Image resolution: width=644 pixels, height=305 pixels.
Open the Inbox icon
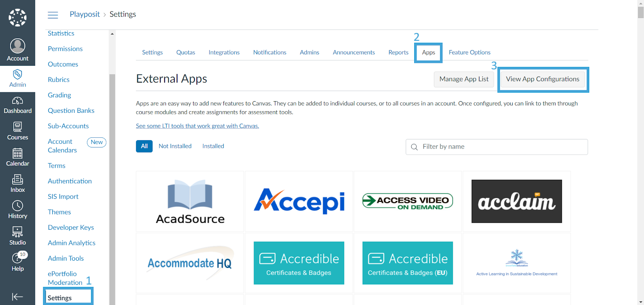[17, 184]
